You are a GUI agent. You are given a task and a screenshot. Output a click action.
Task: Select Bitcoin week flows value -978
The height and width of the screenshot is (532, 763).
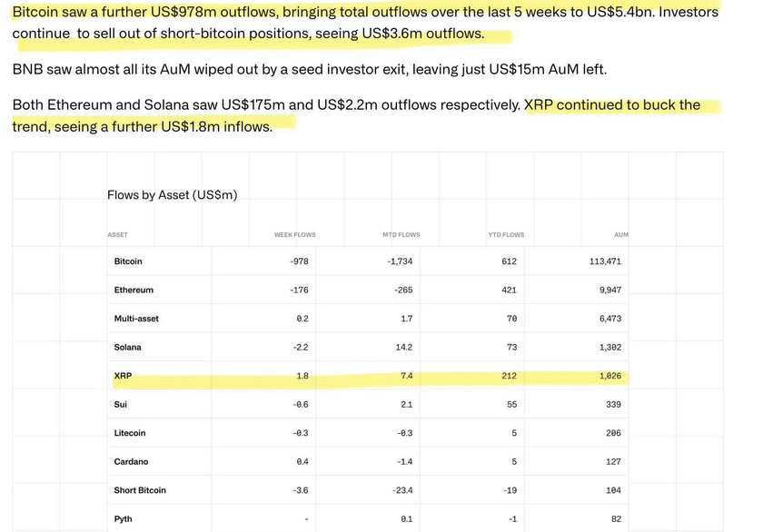[x=299, y=261]
